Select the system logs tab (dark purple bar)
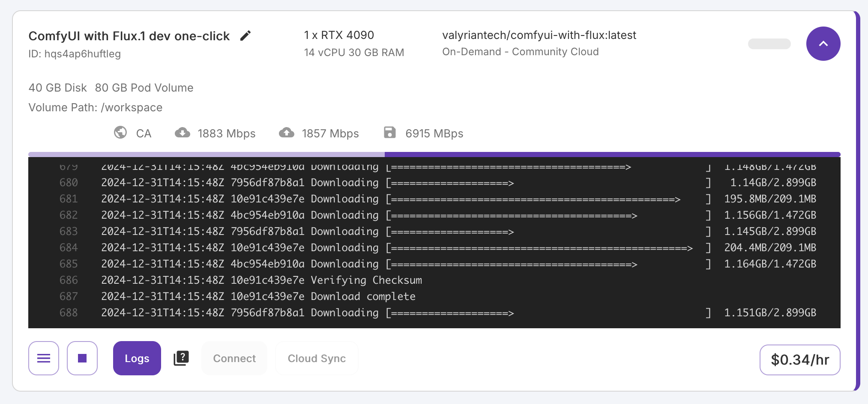 click(x=612, y=154)
